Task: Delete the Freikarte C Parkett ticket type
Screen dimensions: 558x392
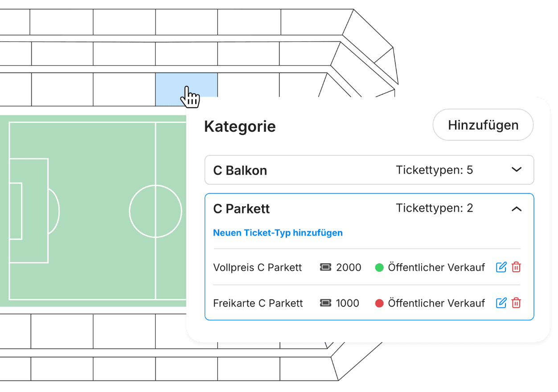Action: pyautogui.click(x=516, y=303)
